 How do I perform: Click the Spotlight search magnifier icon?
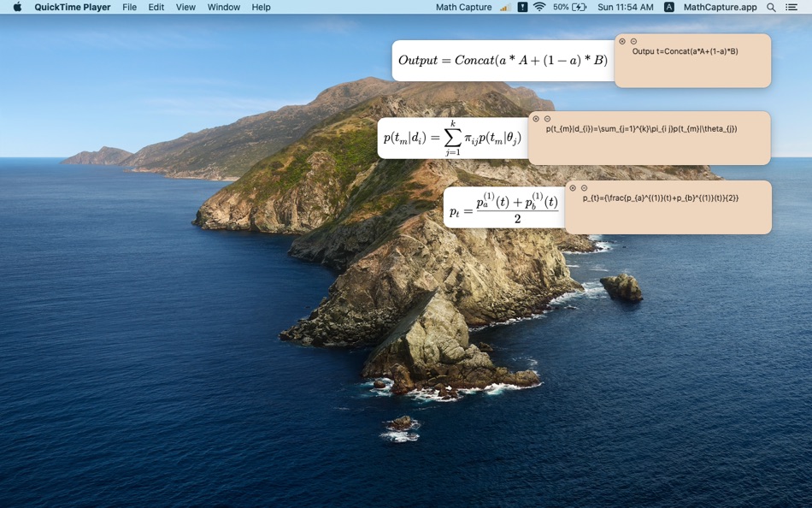(x=771, y=7)
